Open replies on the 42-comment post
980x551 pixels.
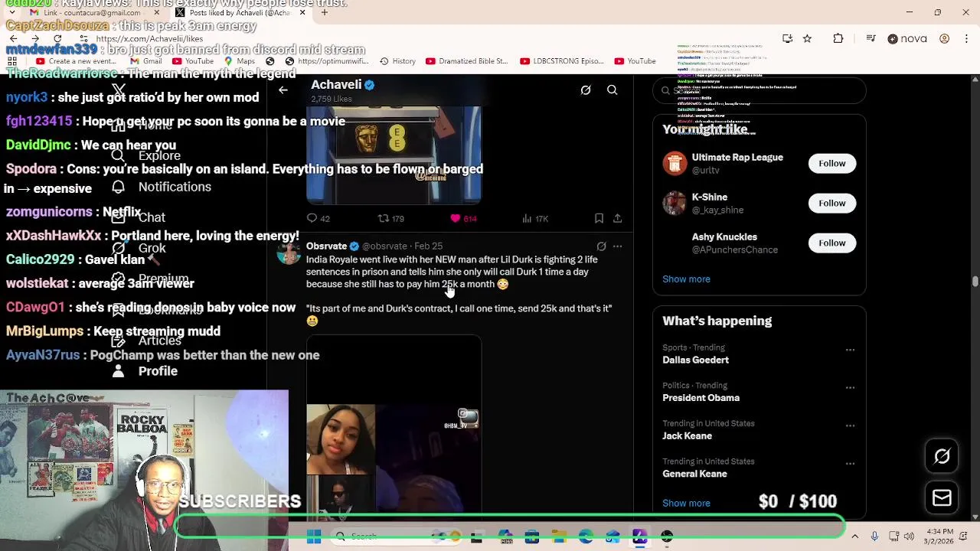coord(318,219)
